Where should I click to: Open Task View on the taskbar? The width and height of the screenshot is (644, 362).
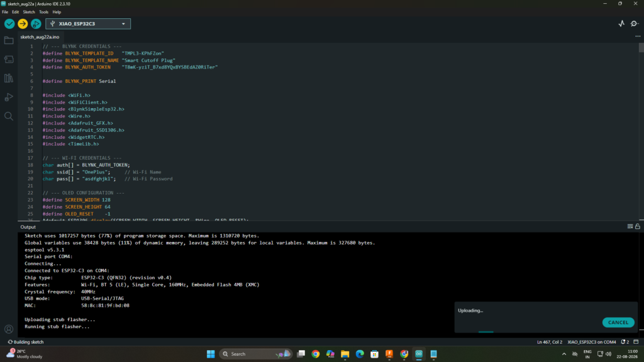click(301, 354)
